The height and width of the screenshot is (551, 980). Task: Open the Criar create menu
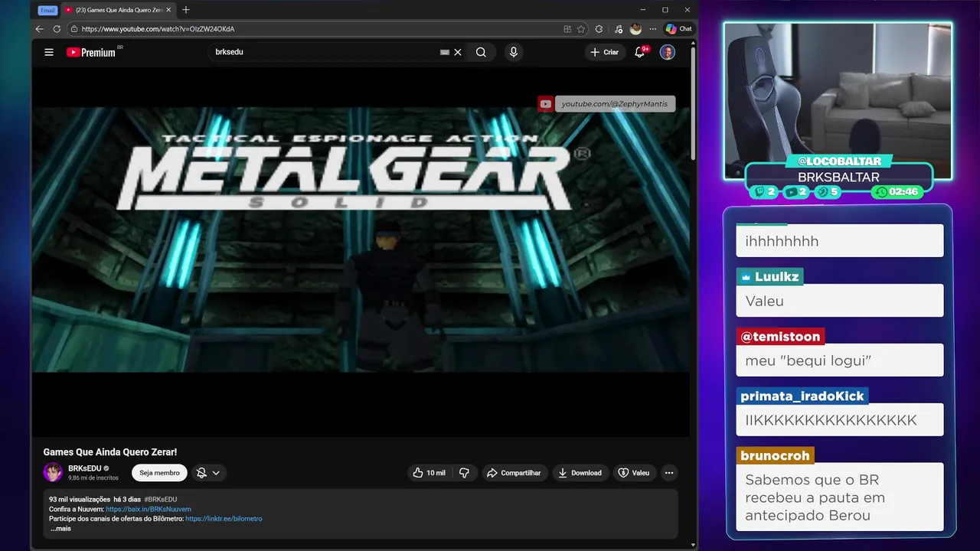coord(605,52)
